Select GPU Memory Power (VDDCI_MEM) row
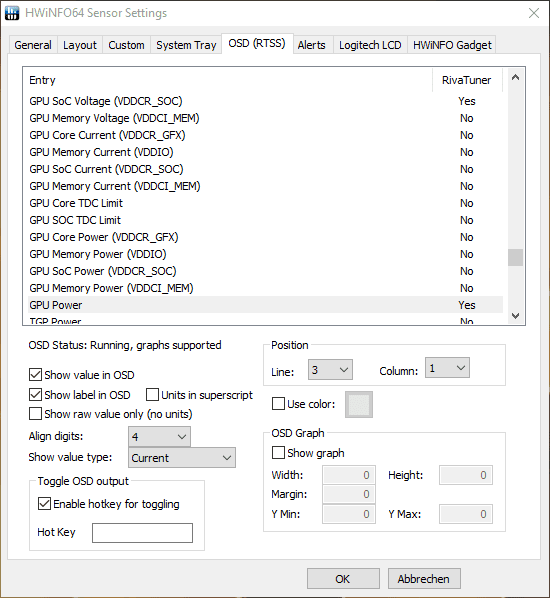550x598 pixels. click(x=265, y=288)
